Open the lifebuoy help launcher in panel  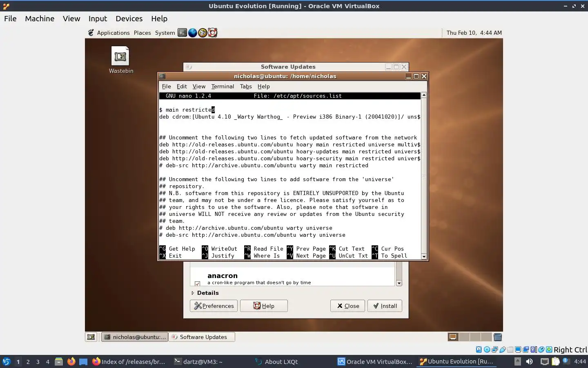(x=212, y=33)
